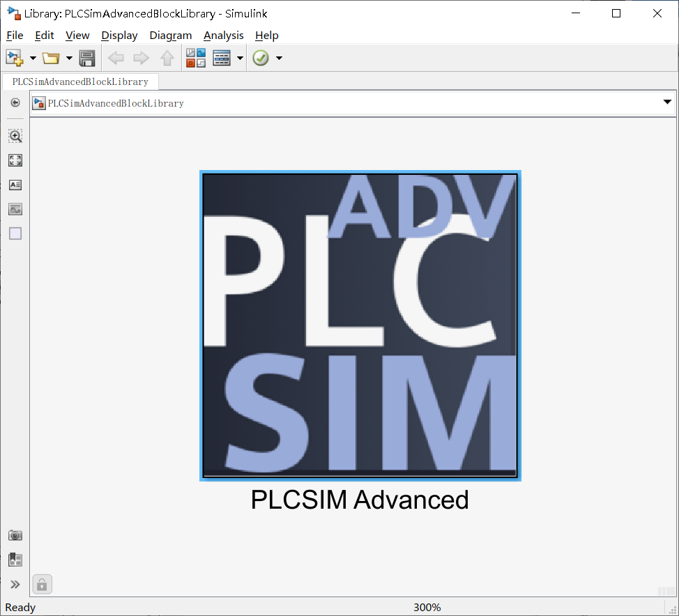
Task: Open the Diagram menu
Action: [171, 36]
